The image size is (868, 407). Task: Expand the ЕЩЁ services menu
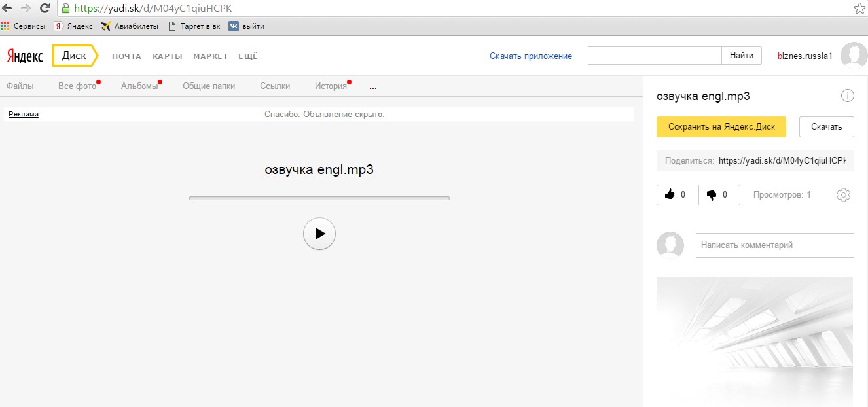click(x=248, y=56)
